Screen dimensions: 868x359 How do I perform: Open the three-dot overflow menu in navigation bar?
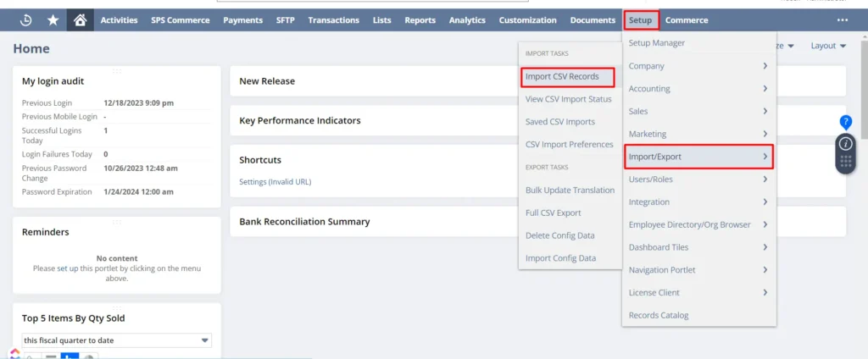click(843, 20)
